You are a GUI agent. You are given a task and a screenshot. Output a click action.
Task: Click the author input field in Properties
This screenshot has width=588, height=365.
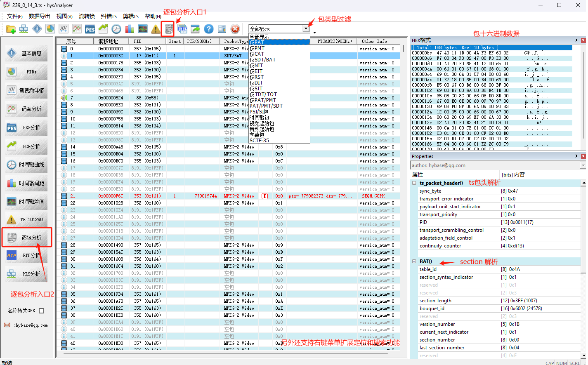(495, 165)
